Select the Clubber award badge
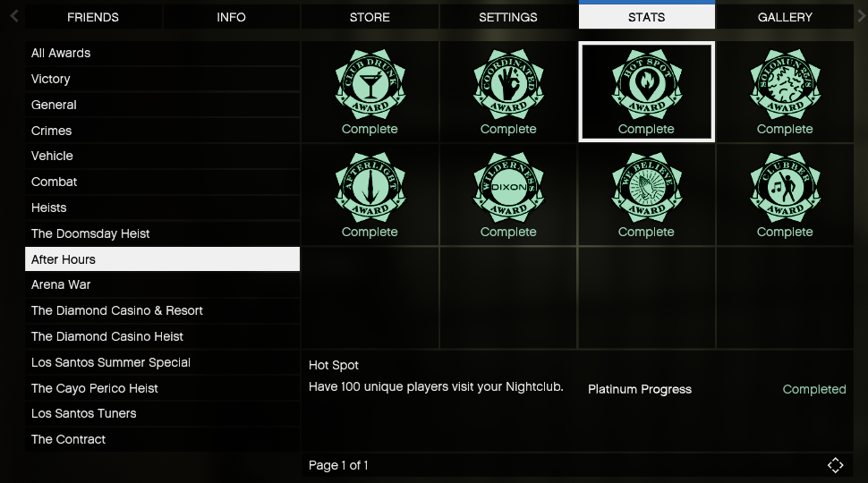 (x=785, y=188)
